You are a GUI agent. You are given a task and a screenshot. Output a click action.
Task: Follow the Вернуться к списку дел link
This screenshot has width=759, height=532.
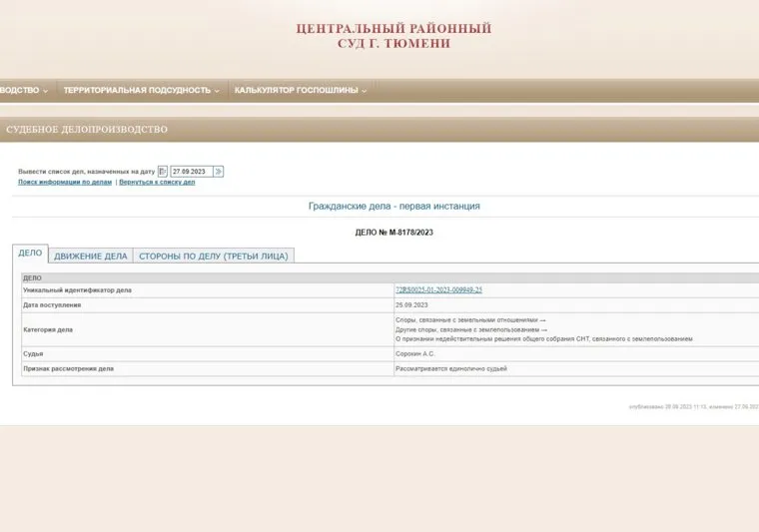coord(157,183)
